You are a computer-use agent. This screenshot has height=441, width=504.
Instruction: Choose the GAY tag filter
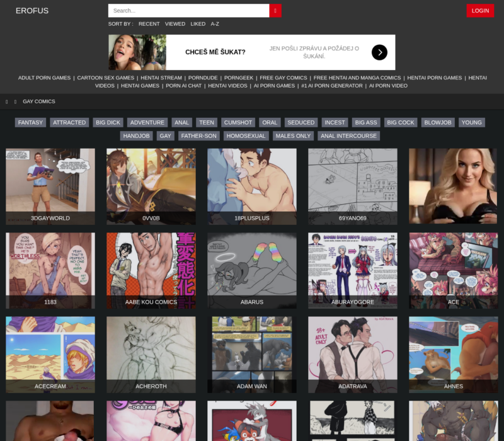click(x=166, y=136)
